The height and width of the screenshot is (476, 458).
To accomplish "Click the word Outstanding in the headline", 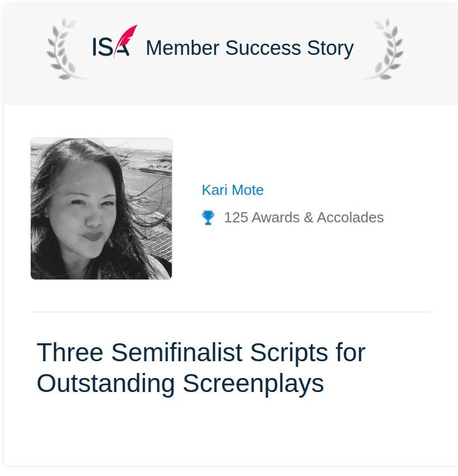I will [x=106, y=384].
